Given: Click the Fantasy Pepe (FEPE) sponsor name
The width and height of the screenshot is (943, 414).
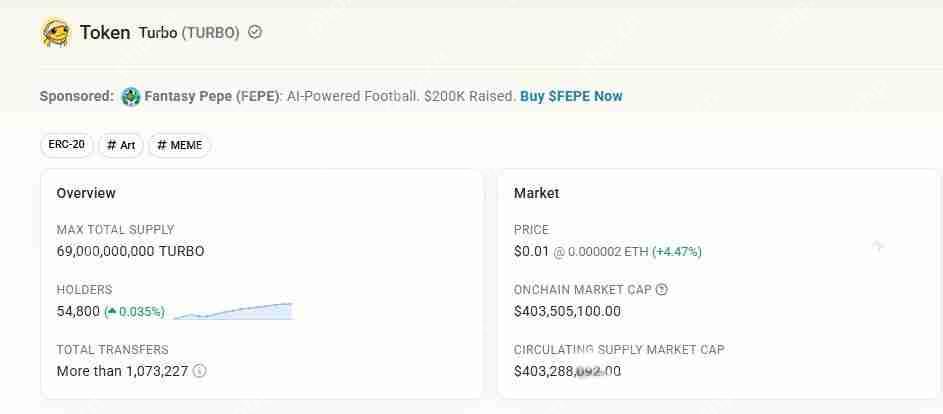Looking at the screenshot, I should (x=213, y=96).
